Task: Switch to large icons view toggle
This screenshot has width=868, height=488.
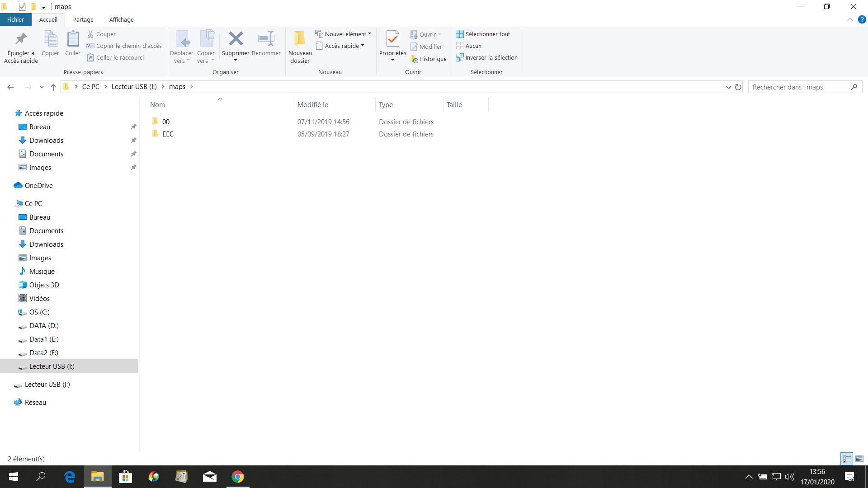Action: (x=859, y=459)
